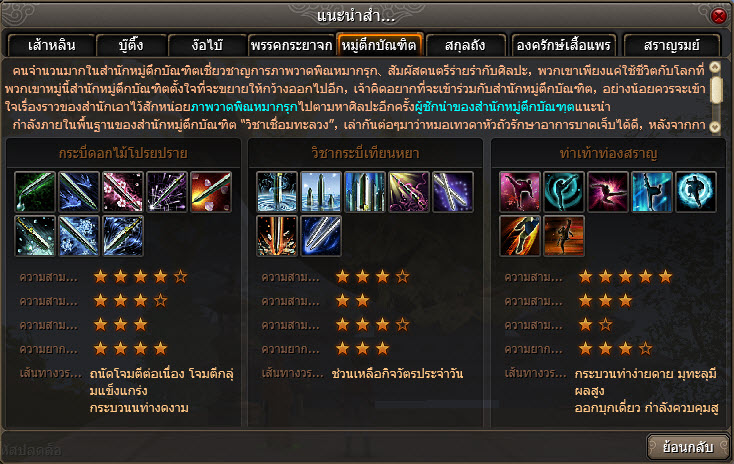
Task: Select the green glowing sword skill icon
Action: tap(35, 191)
